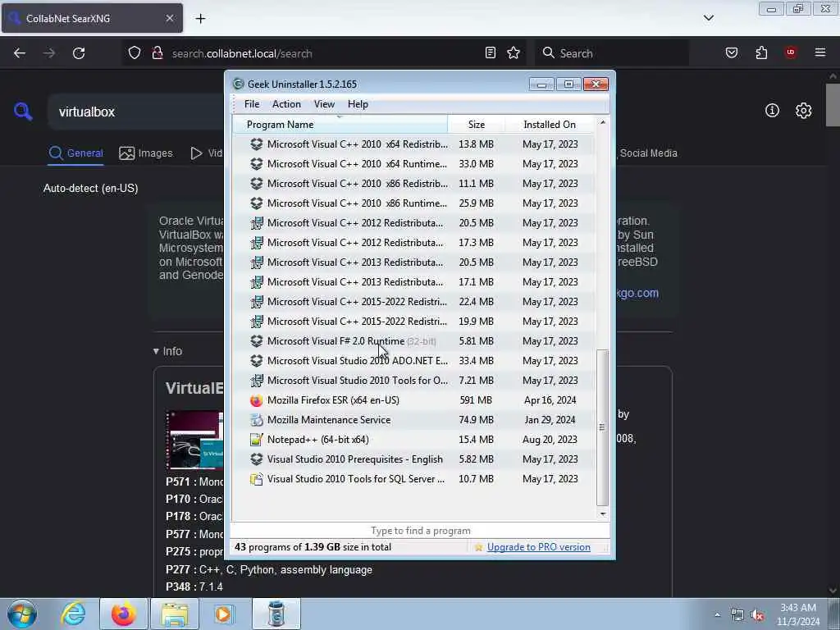Sort the list by Size column
Screen dimensions: 840x630
[x=477, y=125]
